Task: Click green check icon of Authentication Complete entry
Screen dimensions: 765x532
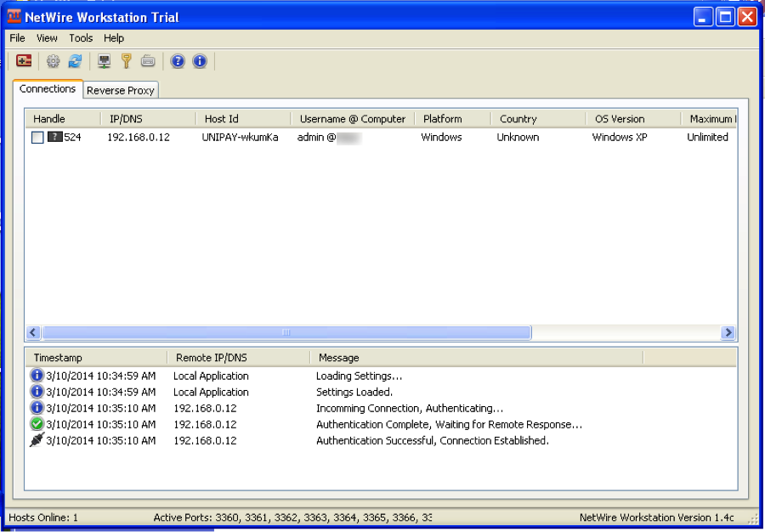Action: (37, 424)
